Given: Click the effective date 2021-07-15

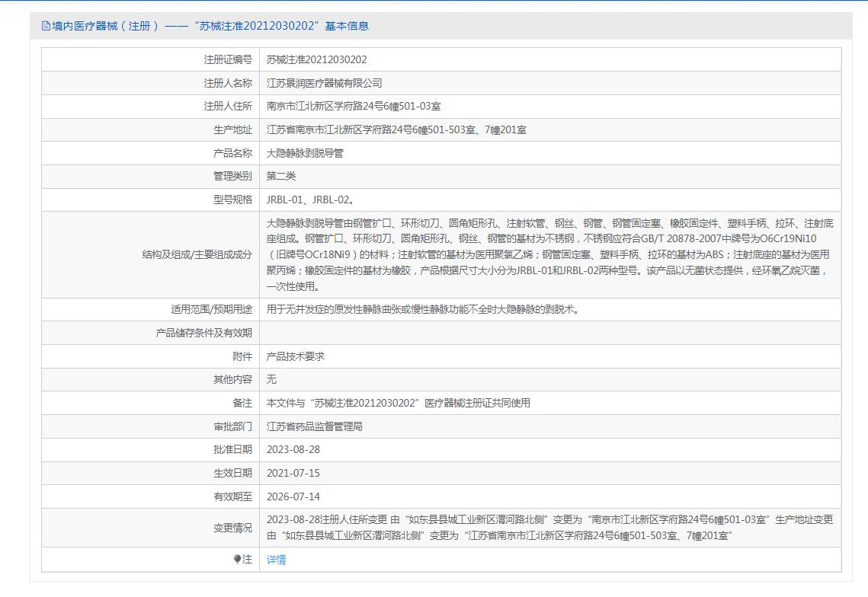Looking at the screenshot, I should coord(293,474).
